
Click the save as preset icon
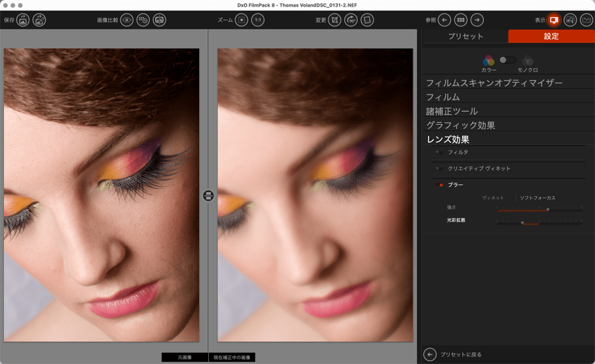(40, 20)
